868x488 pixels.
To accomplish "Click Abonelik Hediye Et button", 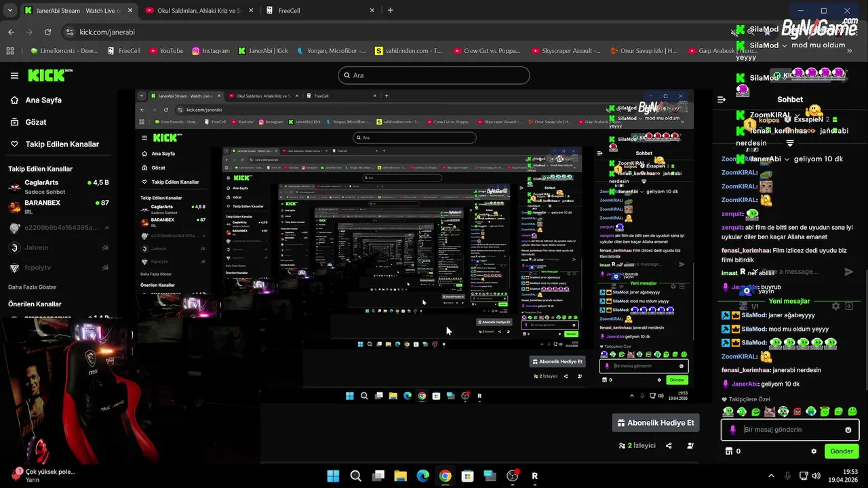I will (x=656, y=423).
